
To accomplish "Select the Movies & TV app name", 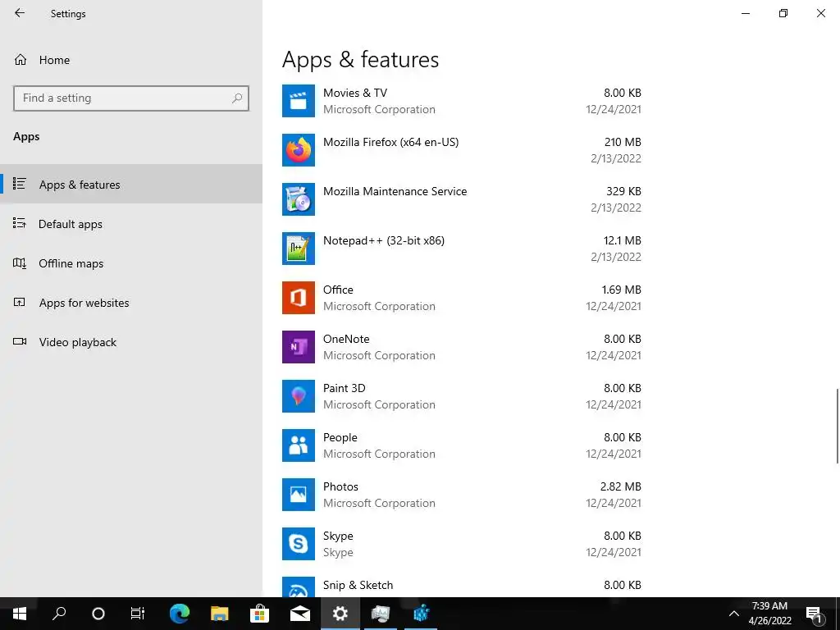I will click(x=355, y=93).
